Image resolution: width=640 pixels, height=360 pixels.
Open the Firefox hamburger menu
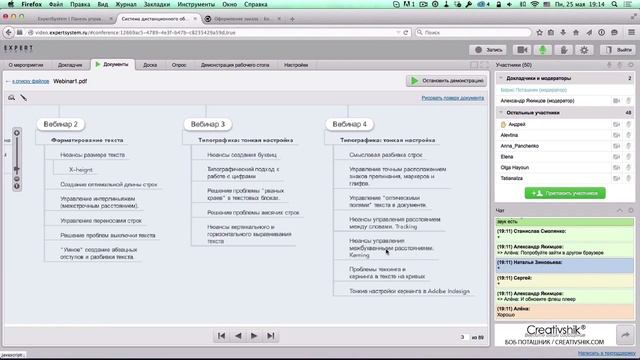(x=631, y=32)
